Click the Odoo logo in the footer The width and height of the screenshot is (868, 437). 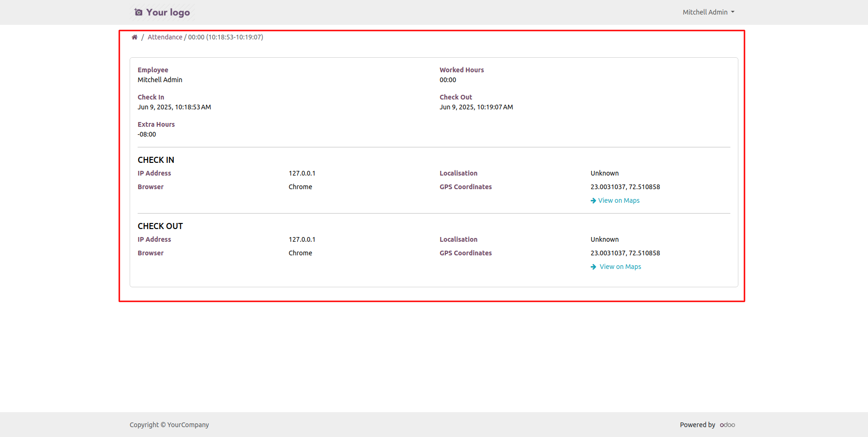(727, 425)
